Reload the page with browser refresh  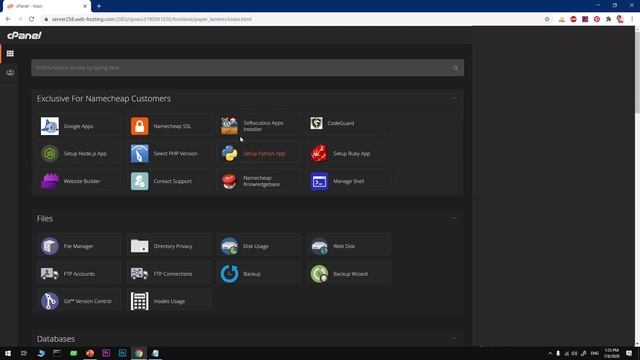31,19
